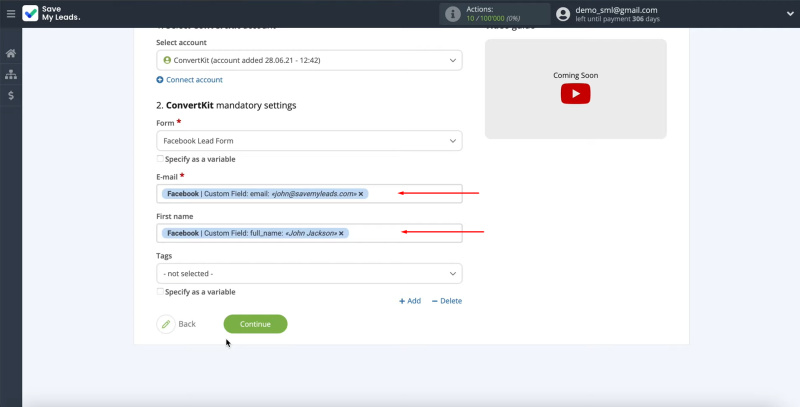Enable Specify as a variable under Tags
This screenshot has width=800, height=407.
(161, 291)
